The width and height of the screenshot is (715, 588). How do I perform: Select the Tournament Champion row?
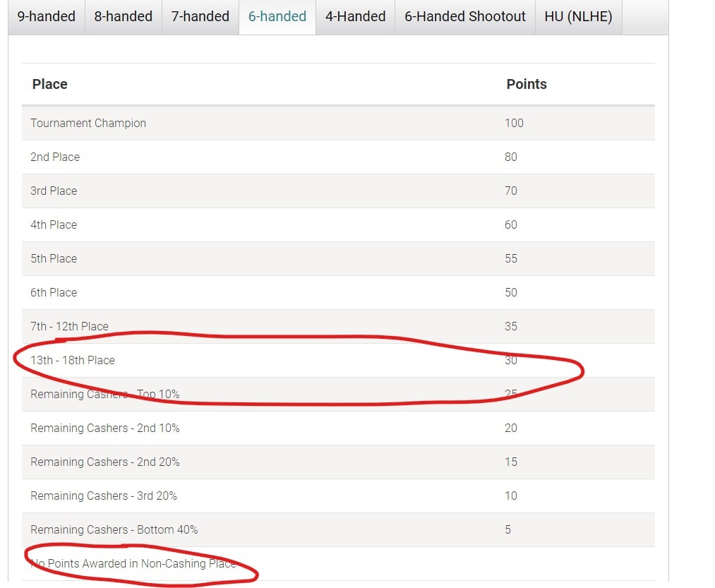point(88,123)
